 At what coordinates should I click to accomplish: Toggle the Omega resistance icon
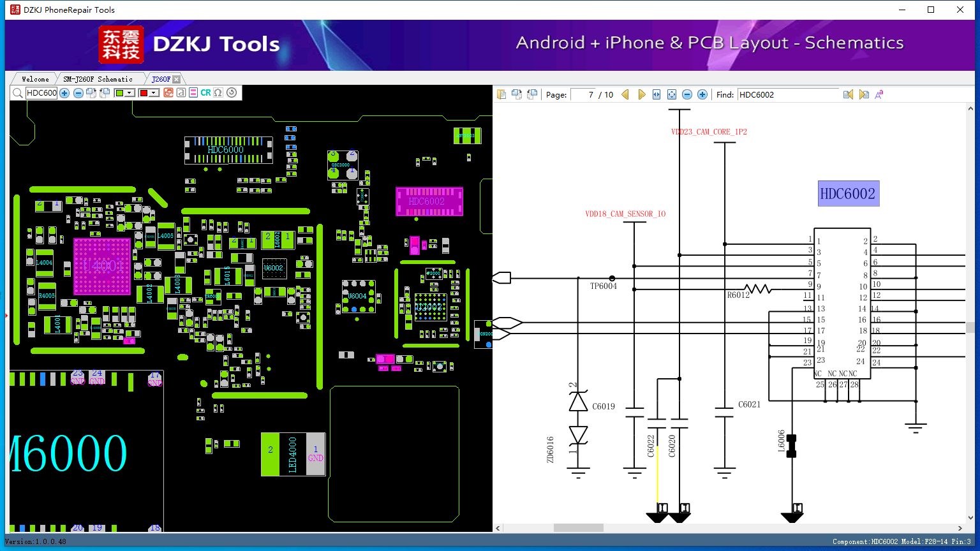coord(218,93)
